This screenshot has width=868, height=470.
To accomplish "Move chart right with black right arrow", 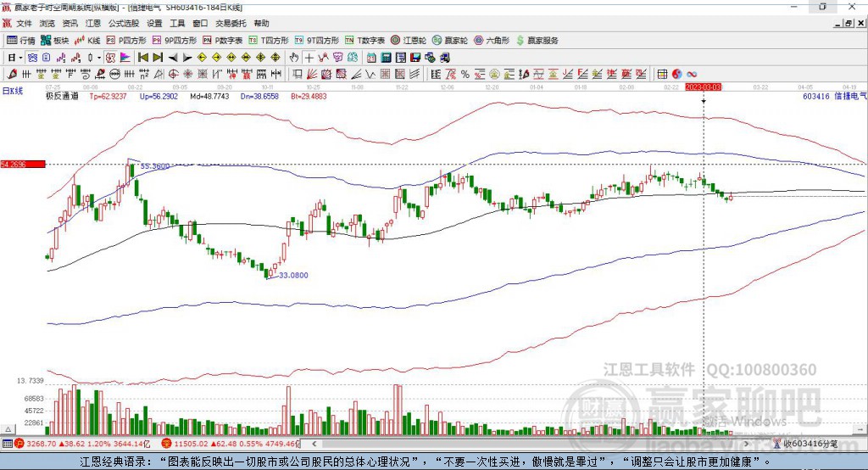I will tap(187, 58).
